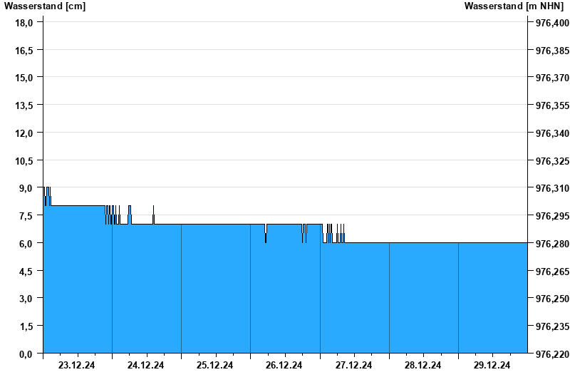Pick the date label 26.12.24
This screenshot has height=392, width=570.
(x=284, y=365)
